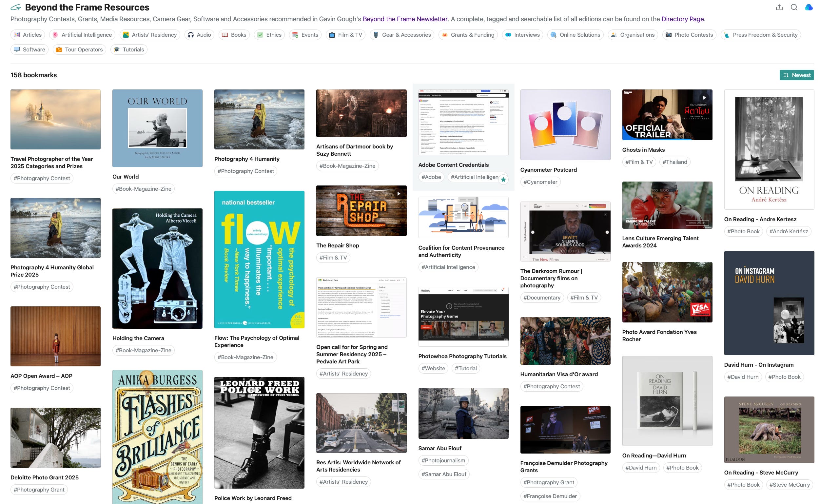Click the #Thailand tag
Screen dimensions: 820x504
click(x=675, y=162)
